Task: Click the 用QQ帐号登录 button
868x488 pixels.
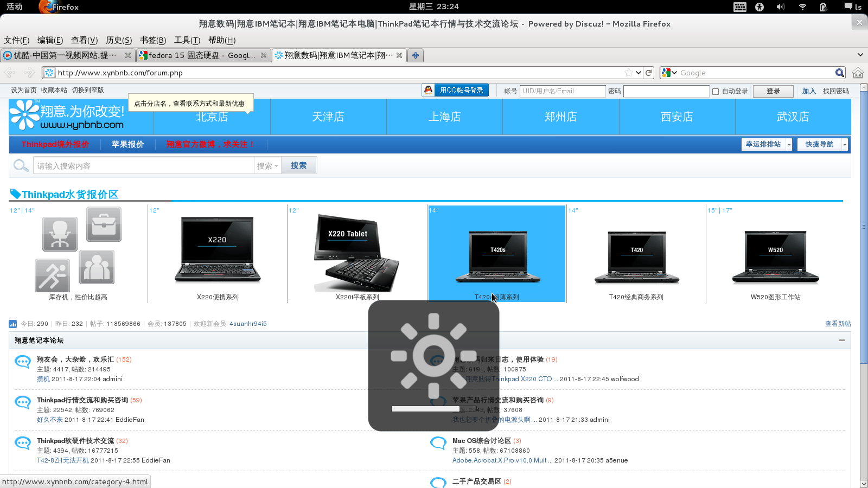Action: click(456, 91)
